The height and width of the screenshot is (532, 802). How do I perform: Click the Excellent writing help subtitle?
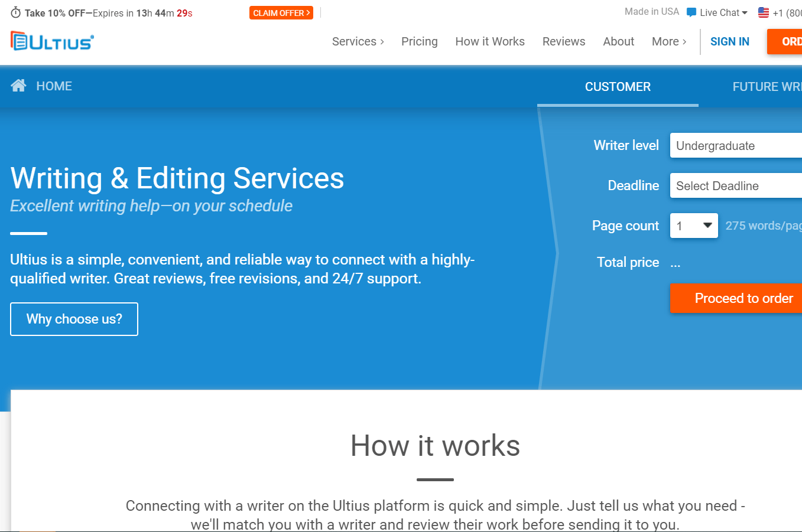pos(151,205)
